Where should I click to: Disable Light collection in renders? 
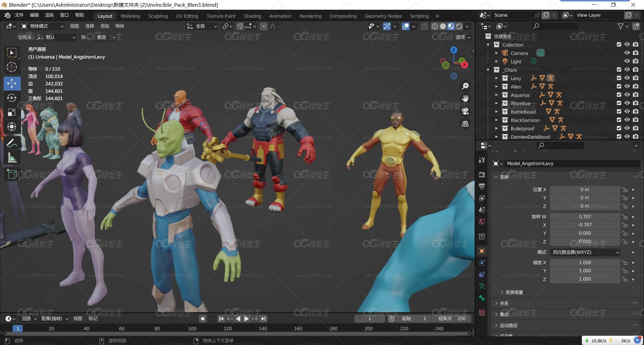click(636, 61)
